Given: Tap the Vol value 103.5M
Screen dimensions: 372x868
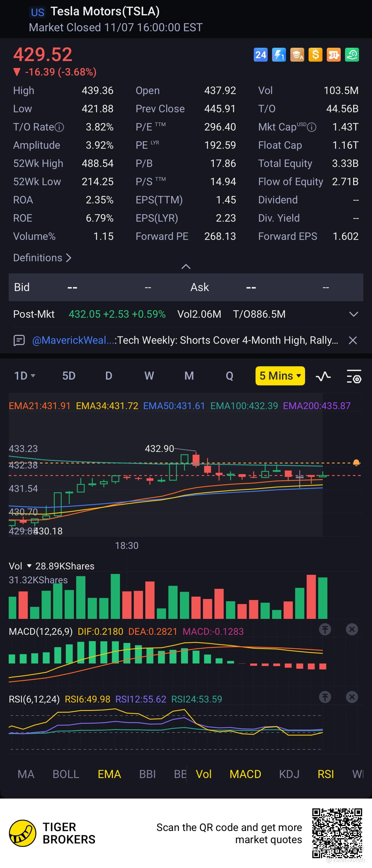Looking at the screenshot, I should [341, 90].
